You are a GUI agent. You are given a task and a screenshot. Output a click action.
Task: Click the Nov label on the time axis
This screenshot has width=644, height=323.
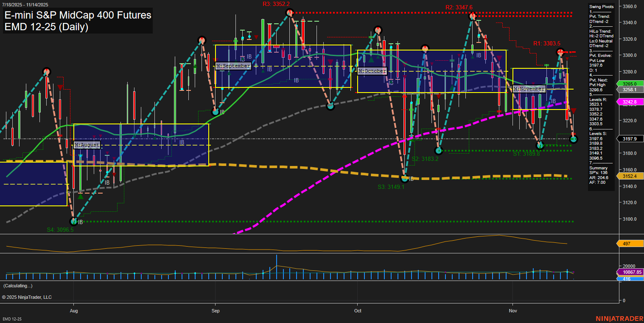[x=512, y=310]
